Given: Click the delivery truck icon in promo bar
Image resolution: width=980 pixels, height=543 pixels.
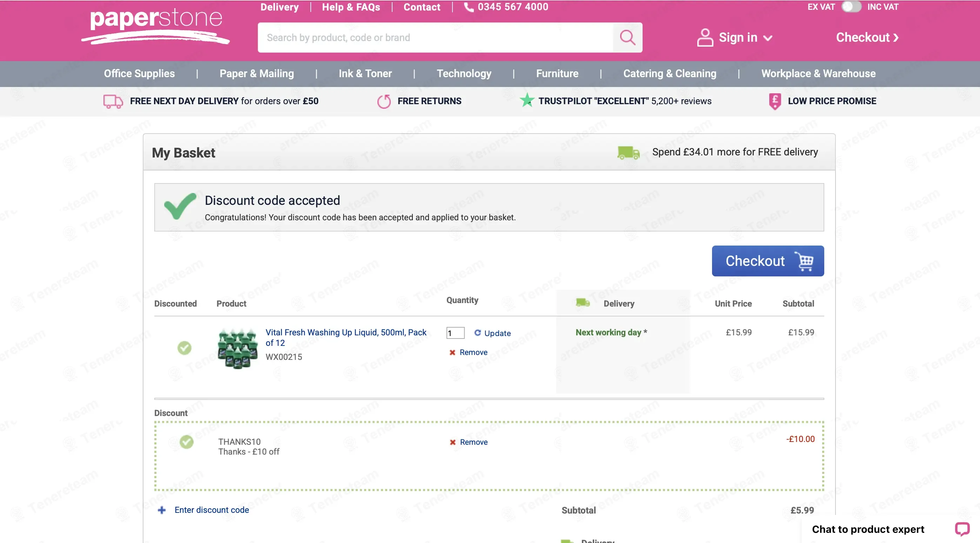Looking at the screenshot, I should tap(113, 101).
